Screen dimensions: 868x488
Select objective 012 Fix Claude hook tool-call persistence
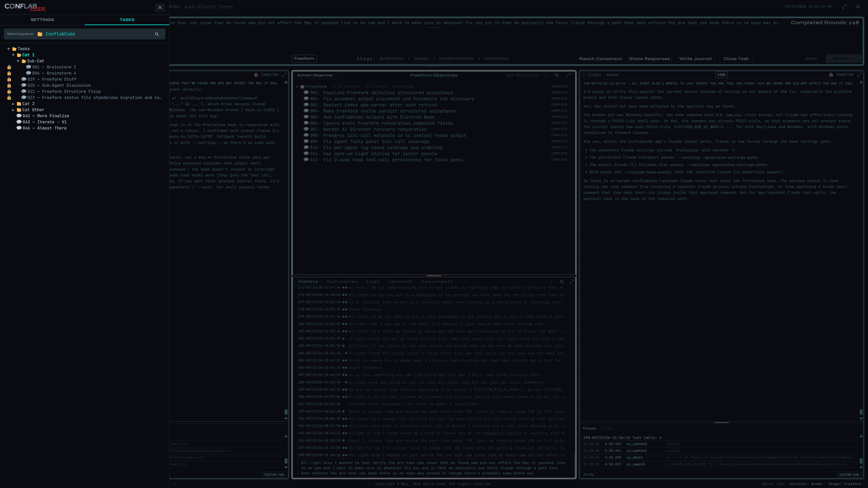(393, 160)
